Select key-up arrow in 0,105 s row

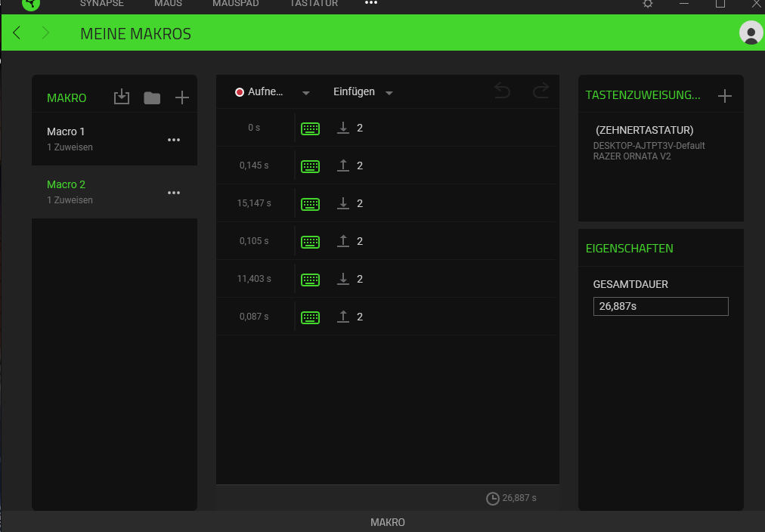tap(343, 241)
